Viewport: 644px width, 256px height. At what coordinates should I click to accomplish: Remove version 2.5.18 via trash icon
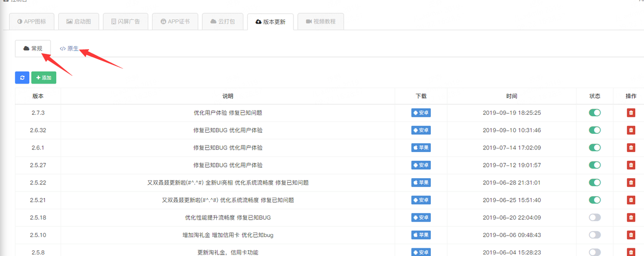point(631,218)
